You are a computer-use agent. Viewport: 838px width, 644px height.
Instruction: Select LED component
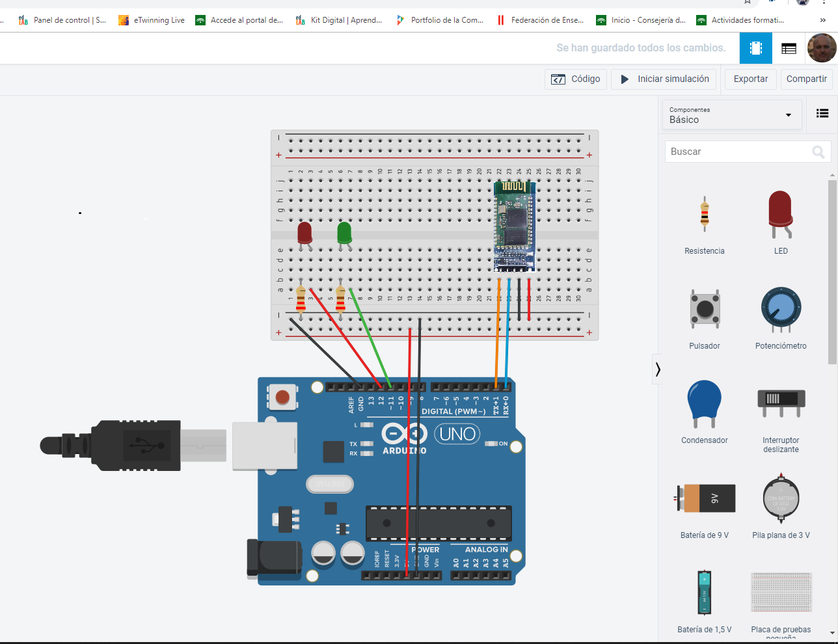(x=781, y=224)
